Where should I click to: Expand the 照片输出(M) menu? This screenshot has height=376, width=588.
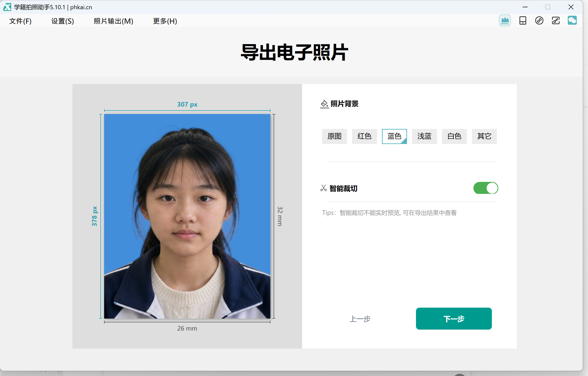coord(113,21)
